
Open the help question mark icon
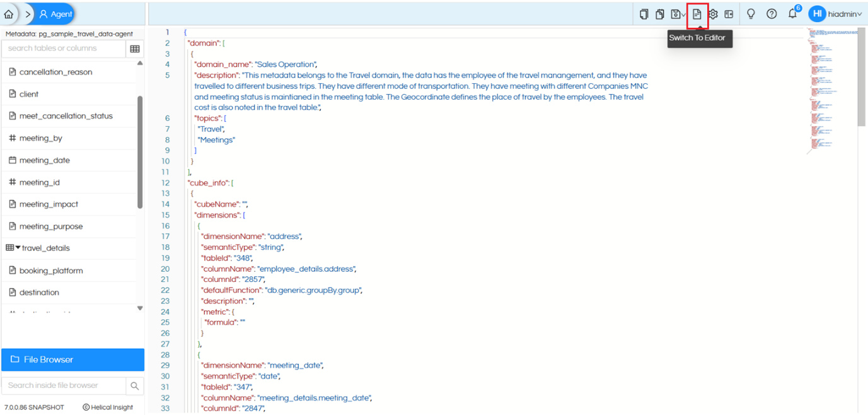(772, 14)
